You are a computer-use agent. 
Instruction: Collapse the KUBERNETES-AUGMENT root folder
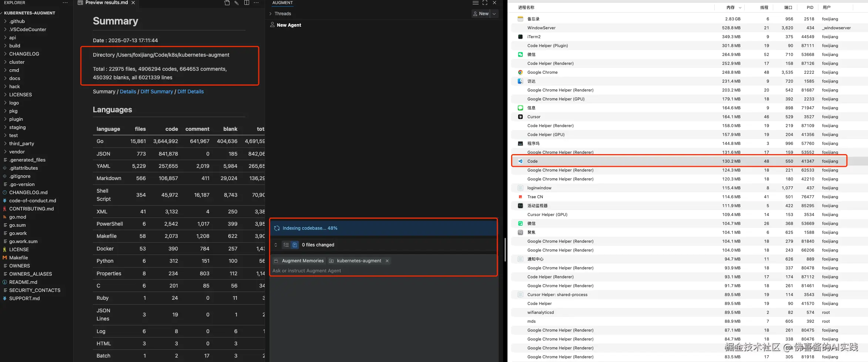pyautogui.click(x=30, y=13)
